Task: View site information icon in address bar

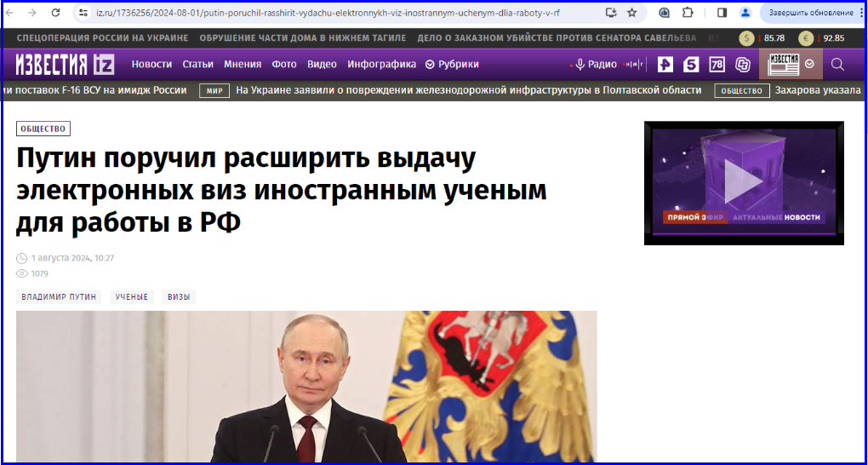Action: tap(83, 13)
